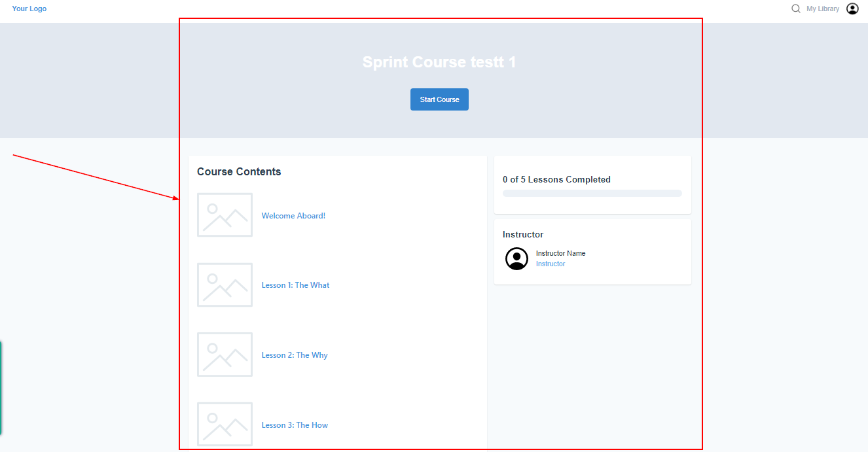Viewport: 868px width, 452px height.
Task: Click the lessons completed progress bar
Action: click(592, 194)
